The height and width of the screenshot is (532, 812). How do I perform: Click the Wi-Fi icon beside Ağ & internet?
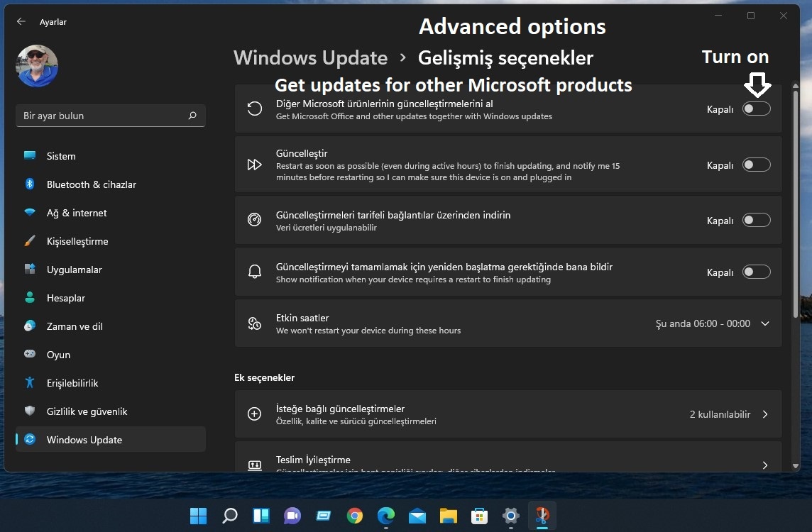[30, 212]
